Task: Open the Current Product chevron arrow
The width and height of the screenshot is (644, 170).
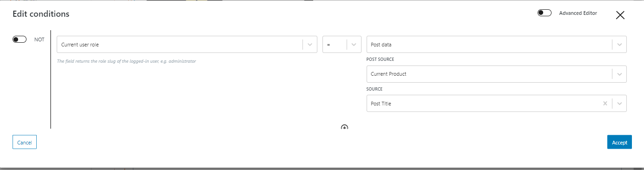Action: pos(619,74)
